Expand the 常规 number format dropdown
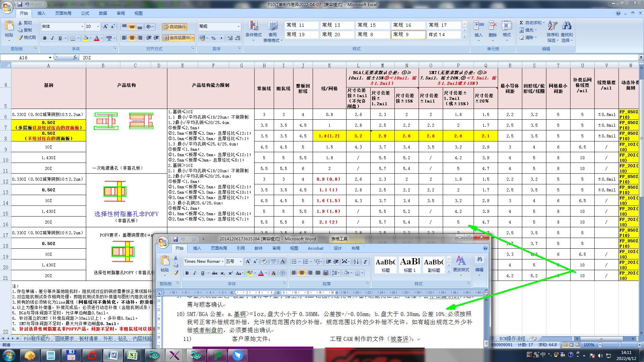Image resolution: width=644 pixels, height=362 pixels. 238,26
